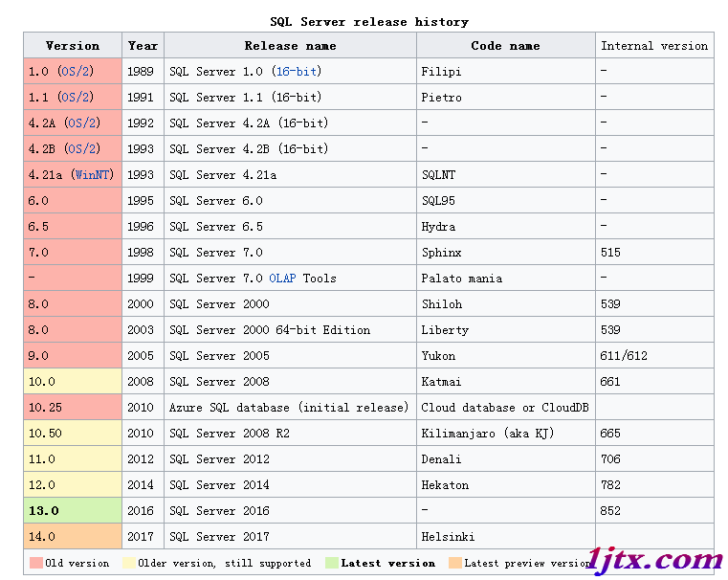Click the version 10.50 cell
Viewport: 728px width, 580px height.
(x=73, y=434)
